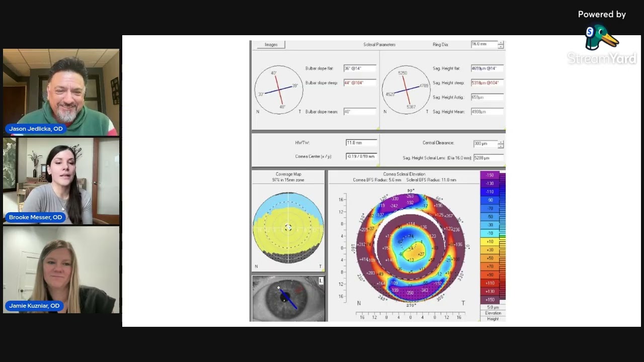Click the -358 value on the elevation map
Viewport: 644px width, 362px height.
410,293
